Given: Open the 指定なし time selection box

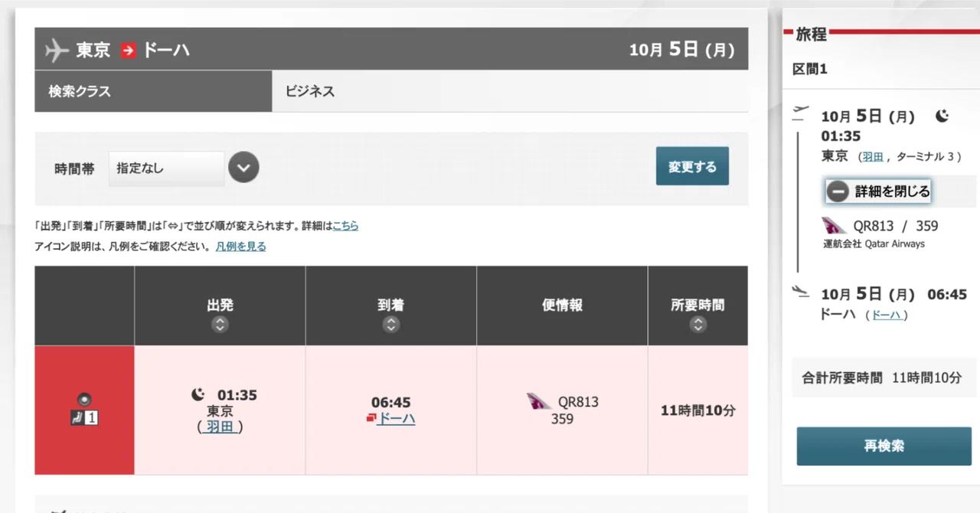Looking at the screenshot, I should (167, 168).
